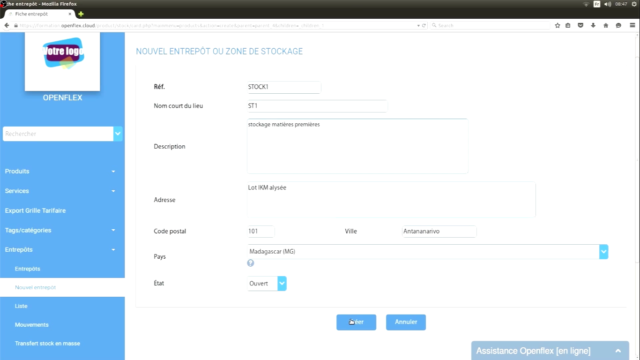Expand the Assistance Openflex chat panel
Image resolution: width=640 pixels, height=360 pixels.
click(x=550, y=351)
